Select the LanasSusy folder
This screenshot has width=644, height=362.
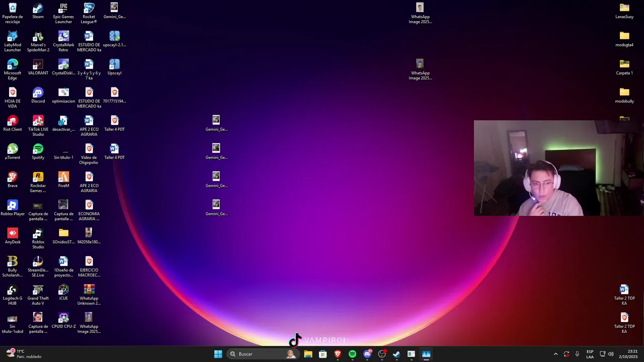[624, 11]
